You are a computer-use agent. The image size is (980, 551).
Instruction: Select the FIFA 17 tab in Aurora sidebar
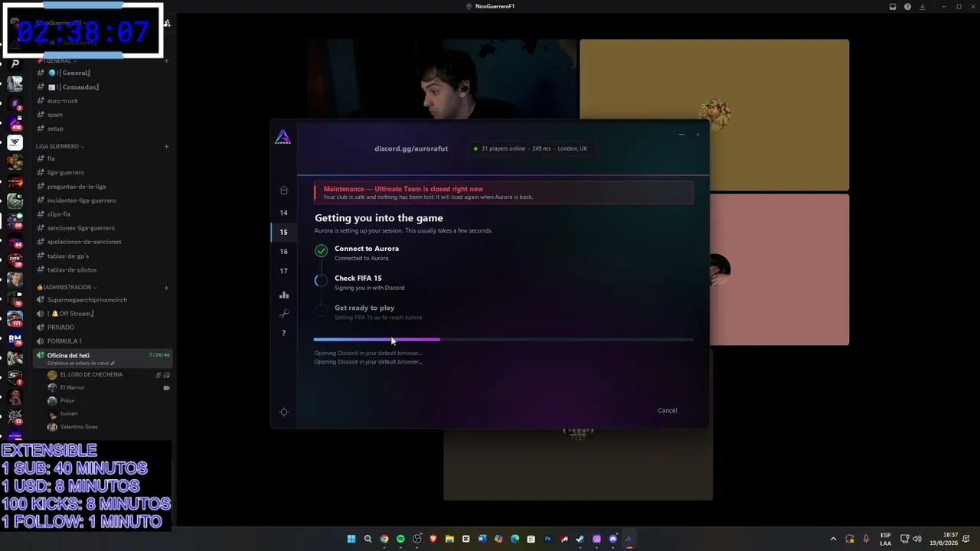[x=283, y=271]
